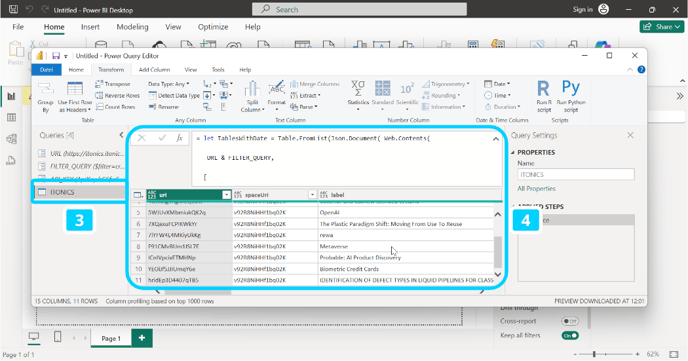Turn off Keep all filters toggle
Screen dimensions: 688x361
click(570, 336)
